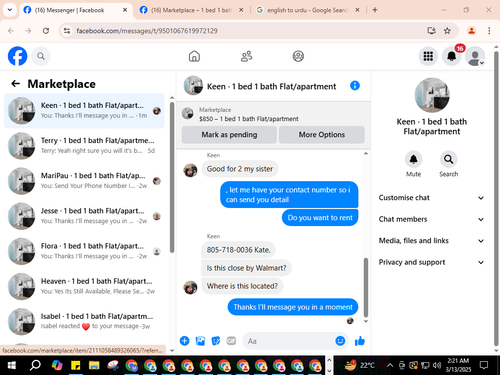The image size is (500, 375).
Task: Open the Keen conversation in list
Action: pos(84,111)
